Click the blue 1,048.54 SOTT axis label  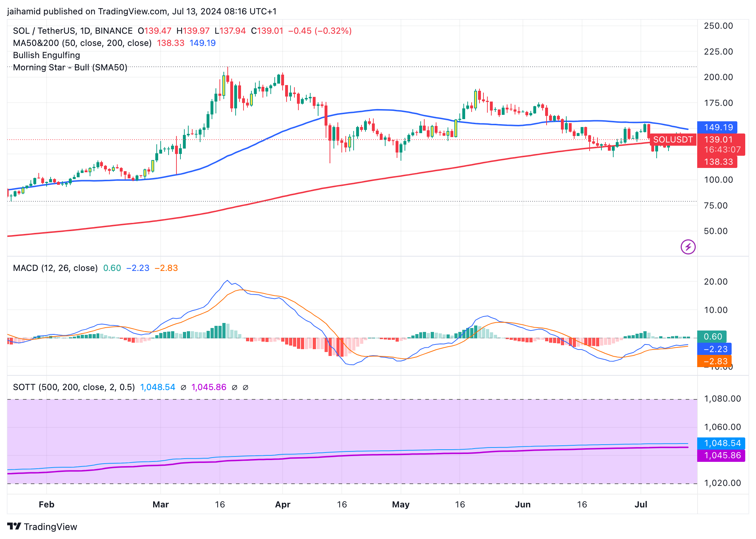[x=721, y=443]
